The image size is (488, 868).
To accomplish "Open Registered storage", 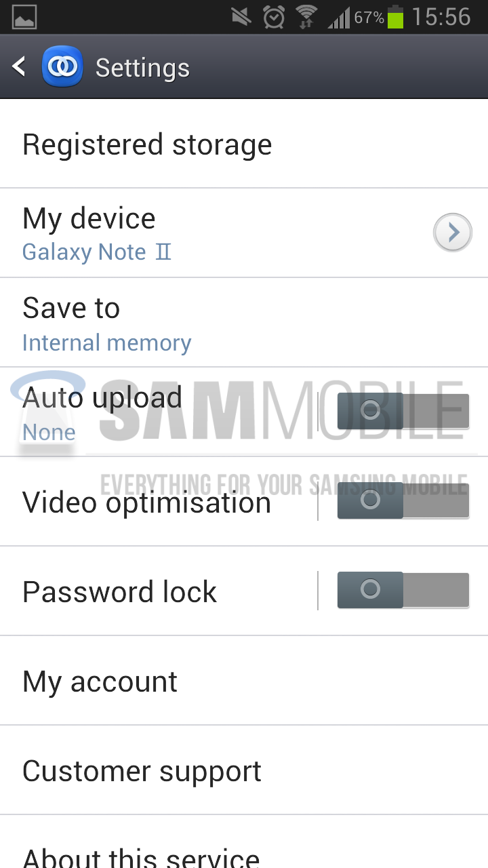I will pos(244,144).
